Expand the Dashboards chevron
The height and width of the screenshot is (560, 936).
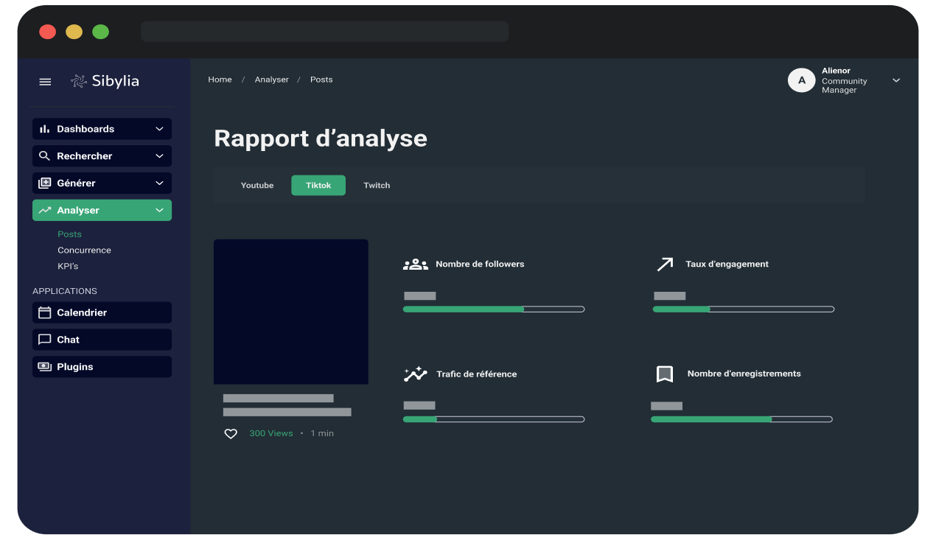(x=159, y=129)
